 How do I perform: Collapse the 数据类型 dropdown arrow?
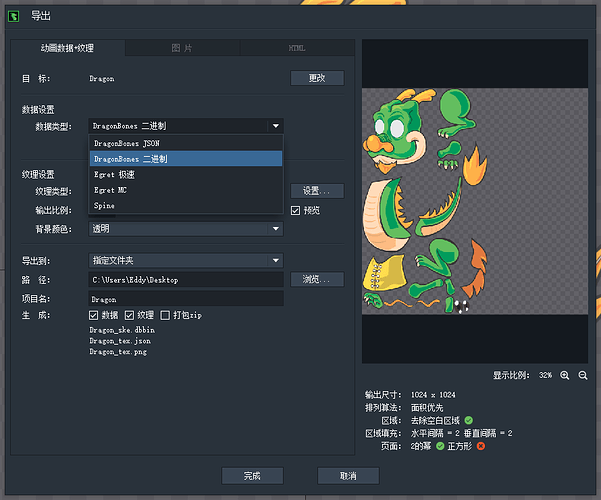(x=276, y=126)
